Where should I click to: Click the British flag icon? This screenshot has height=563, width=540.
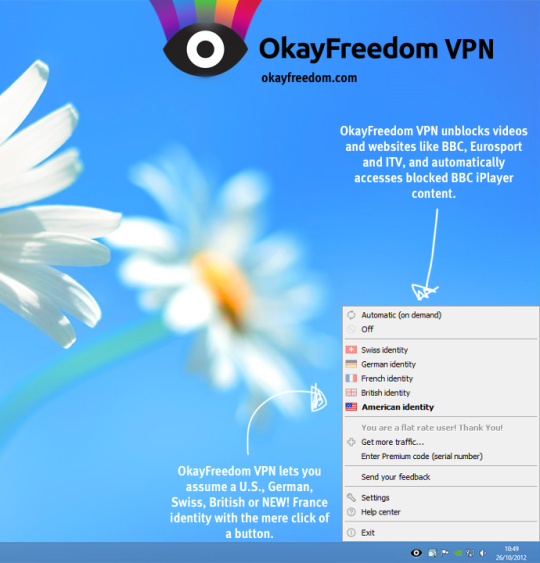point(351,393)
